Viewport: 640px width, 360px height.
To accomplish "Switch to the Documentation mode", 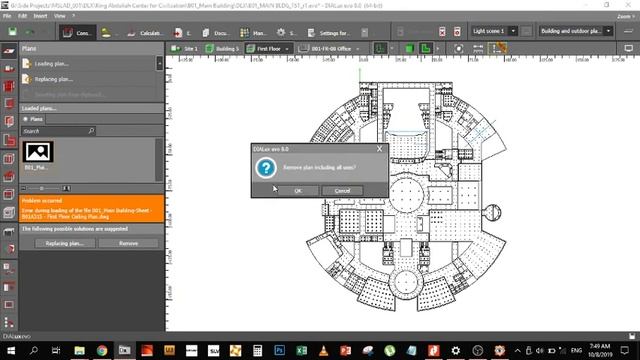I will pyautogui.click(x=216, y=33).
